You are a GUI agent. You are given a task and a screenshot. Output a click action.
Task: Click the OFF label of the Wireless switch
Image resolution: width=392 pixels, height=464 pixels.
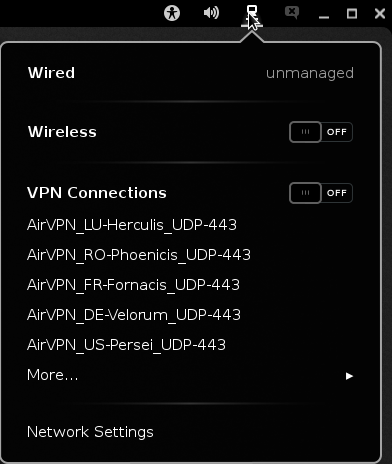[337, 132]
